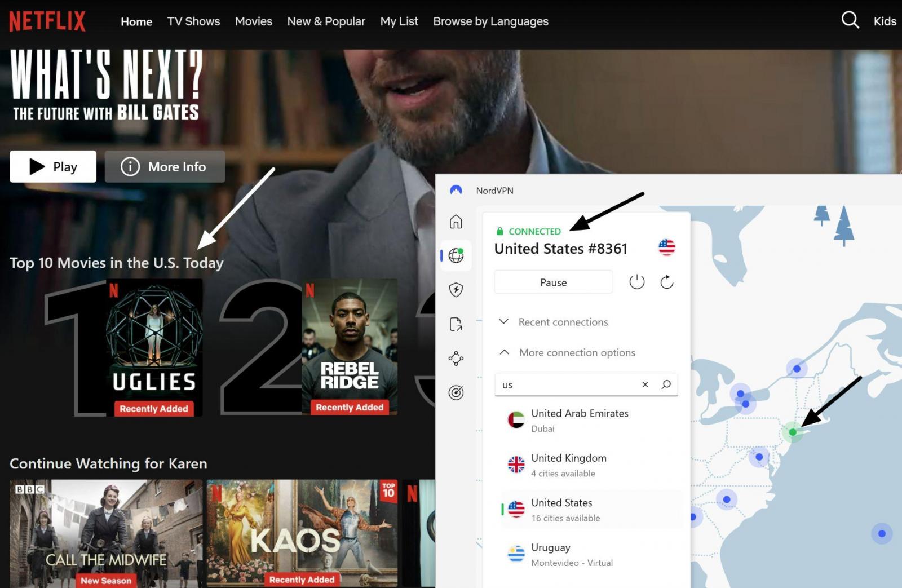Play What's Next featured title

53,166
